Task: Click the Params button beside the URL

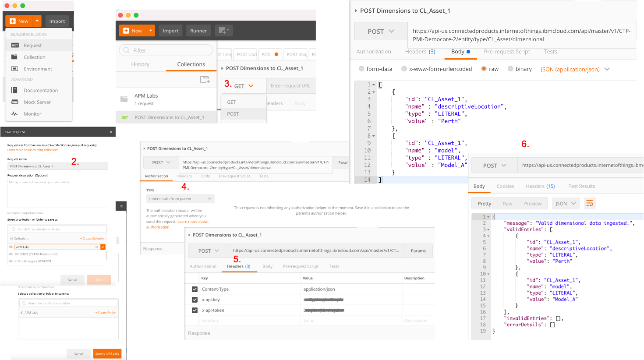Action: point(418,251)
